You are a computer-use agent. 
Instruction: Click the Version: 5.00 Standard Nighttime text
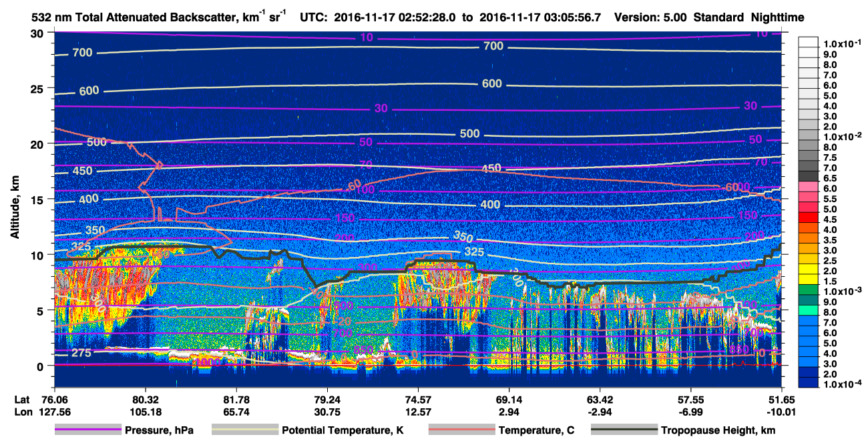pyautogui.click(x=709, y=17)
